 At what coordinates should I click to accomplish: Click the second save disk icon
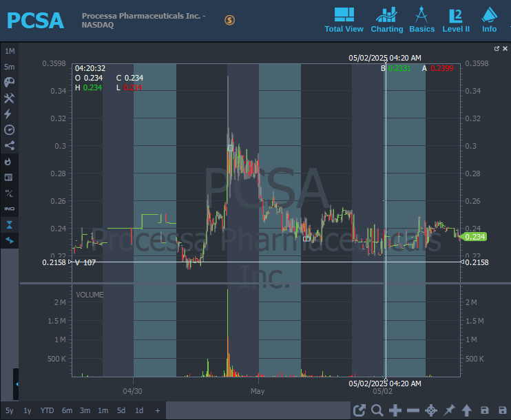pos(503,410)
